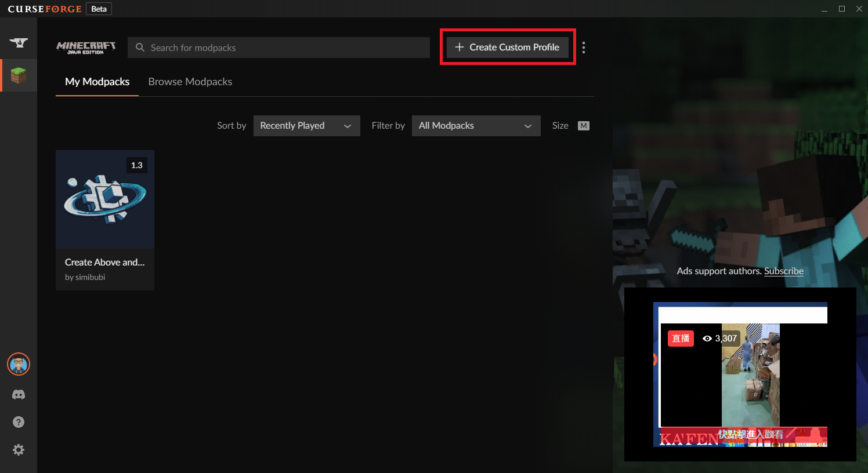The width and height of the screenshot is (868, 473).
Task: Click the CurseForge anvil home icon
Action: pos(19,42)
